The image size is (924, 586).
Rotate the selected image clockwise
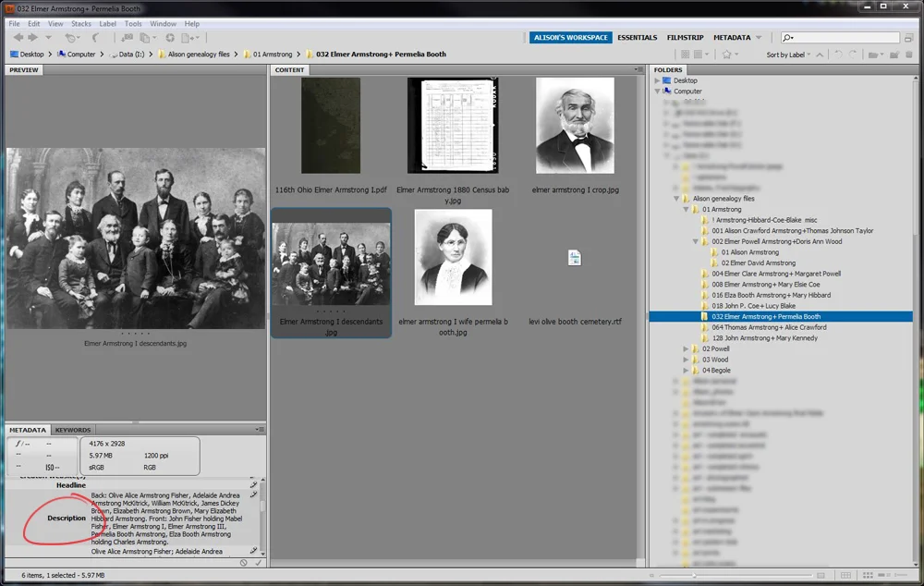tap(853, 54)
